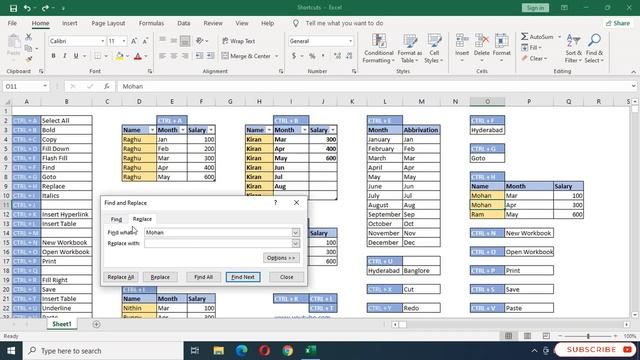Click the Options >> button

(x=281, y=258)
